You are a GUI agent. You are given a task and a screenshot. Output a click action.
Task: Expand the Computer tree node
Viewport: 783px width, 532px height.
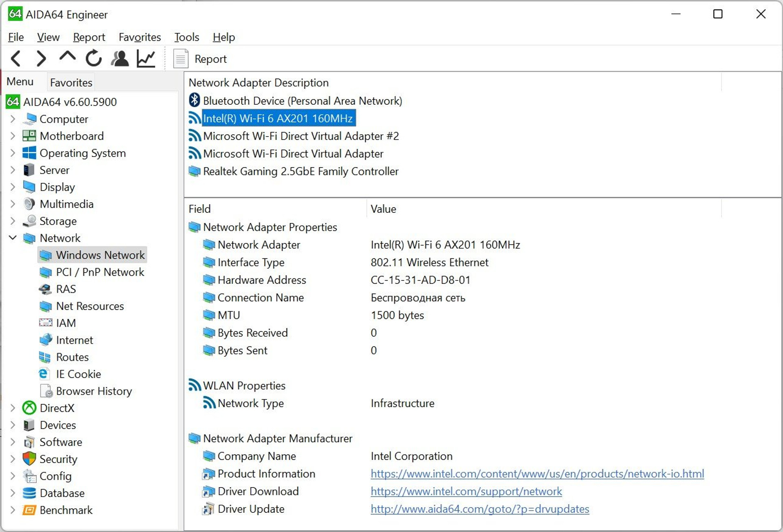click(x=13, y=119)
